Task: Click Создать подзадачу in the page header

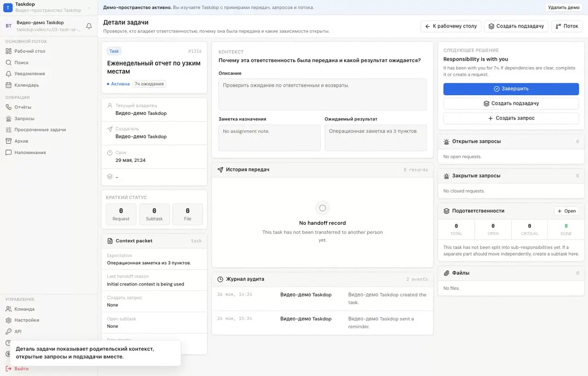Action: click(516, 26)
